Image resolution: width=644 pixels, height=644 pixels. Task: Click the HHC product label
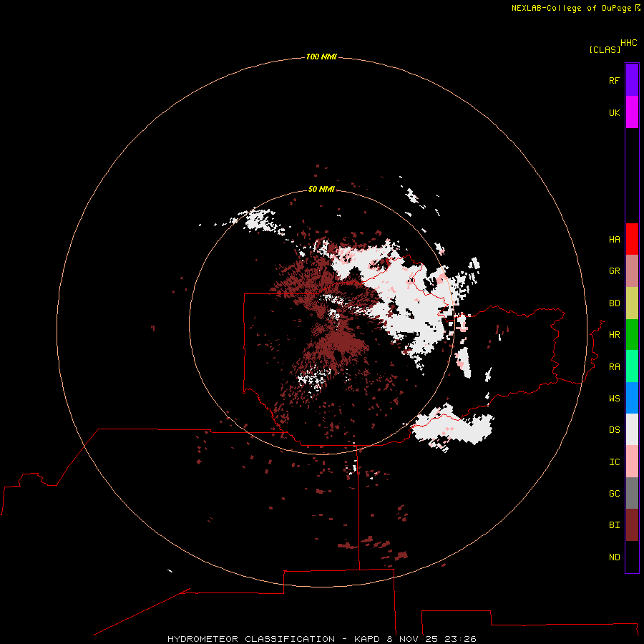[x=629, y=43]
